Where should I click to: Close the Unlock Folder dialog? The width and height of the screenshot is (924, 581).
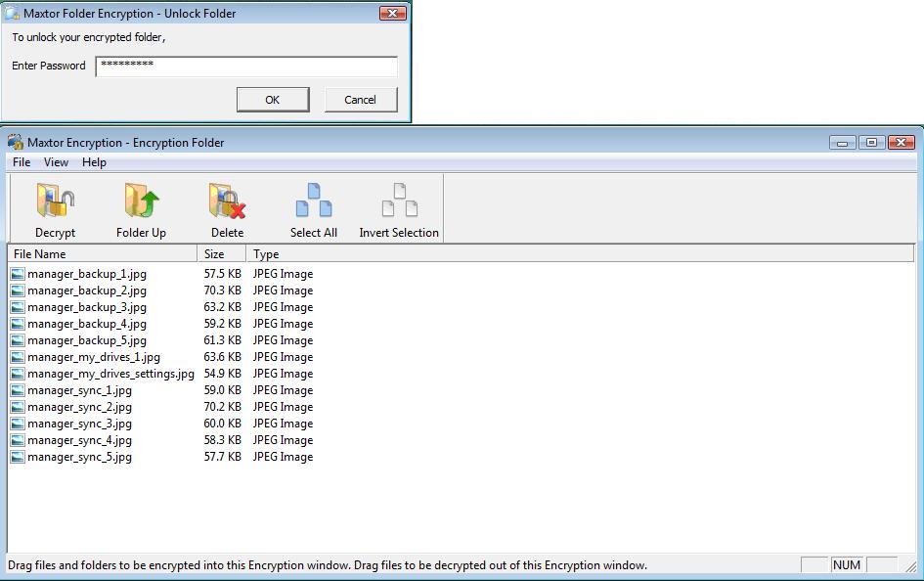[392, 13]
